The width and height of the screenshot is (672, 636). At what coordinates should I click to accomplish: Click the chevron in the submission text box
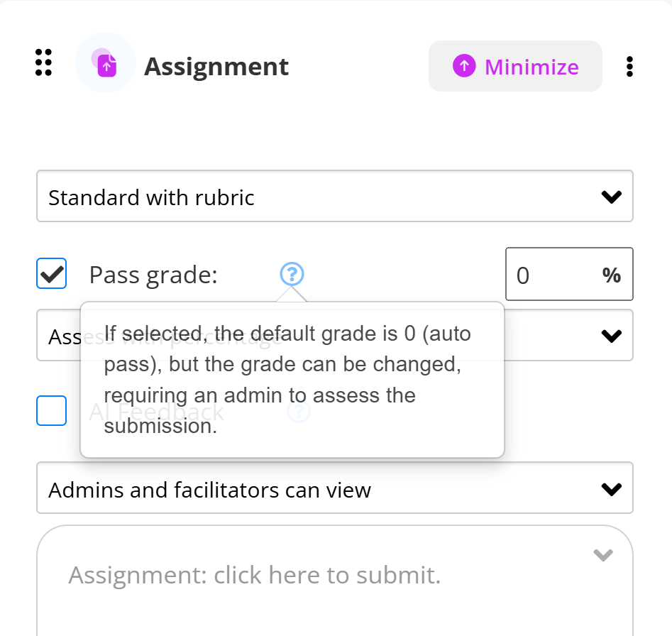(602, 555)
